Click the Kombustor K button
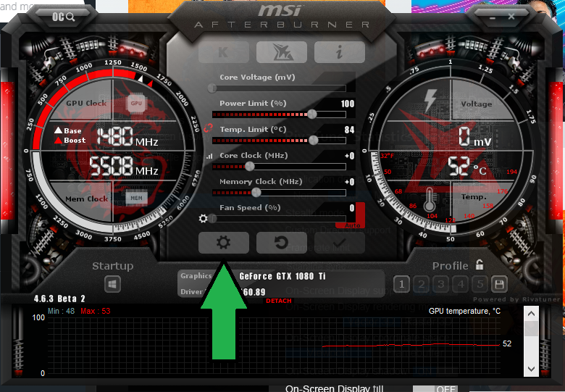 coord(223,52)
